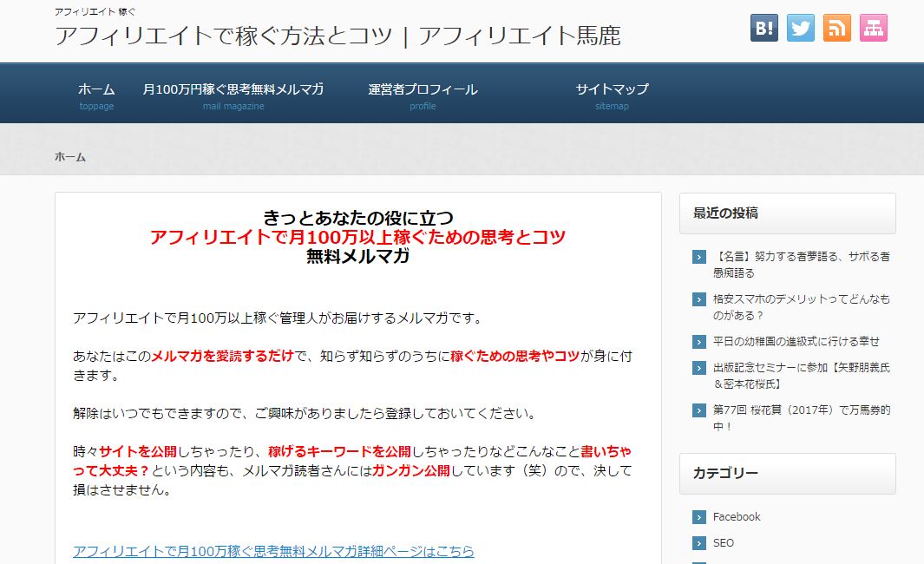Image resolution: width=924 pixels, height=564 pixels.
Task: Open post 第77回 桜花賞（2017年）で万馬券的中
Action: coord(801,417)
